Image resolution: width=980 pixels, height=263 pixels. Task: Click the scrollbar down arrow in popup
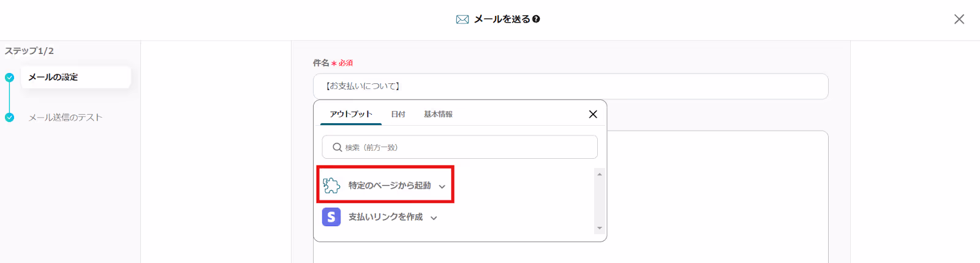click(x=600, y=228)
